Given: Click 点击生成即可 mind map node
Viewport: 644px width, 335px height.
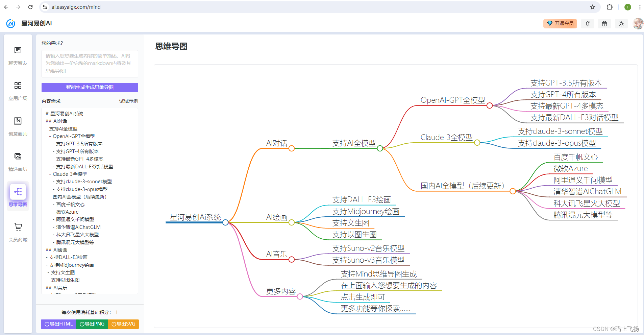Looking at the screenshot, I should point(363,297).
